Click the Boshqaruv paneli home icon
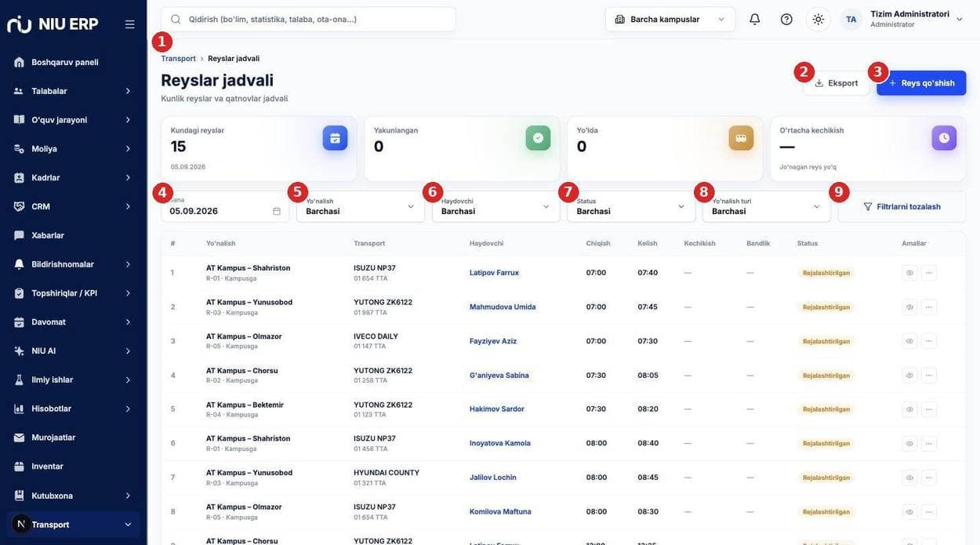Screen dimensions: 980x545 click(19, 62)
